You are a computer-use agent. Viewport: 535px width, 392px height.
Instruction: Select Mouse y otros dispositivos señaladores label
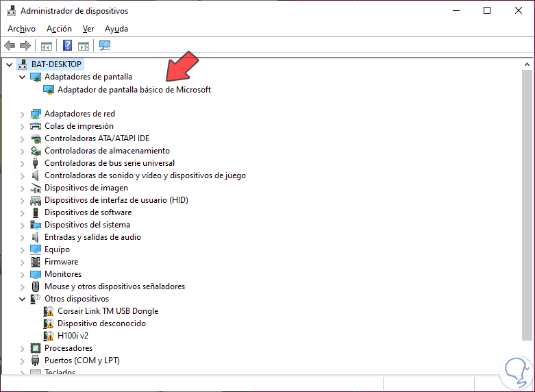coord(114,286)
